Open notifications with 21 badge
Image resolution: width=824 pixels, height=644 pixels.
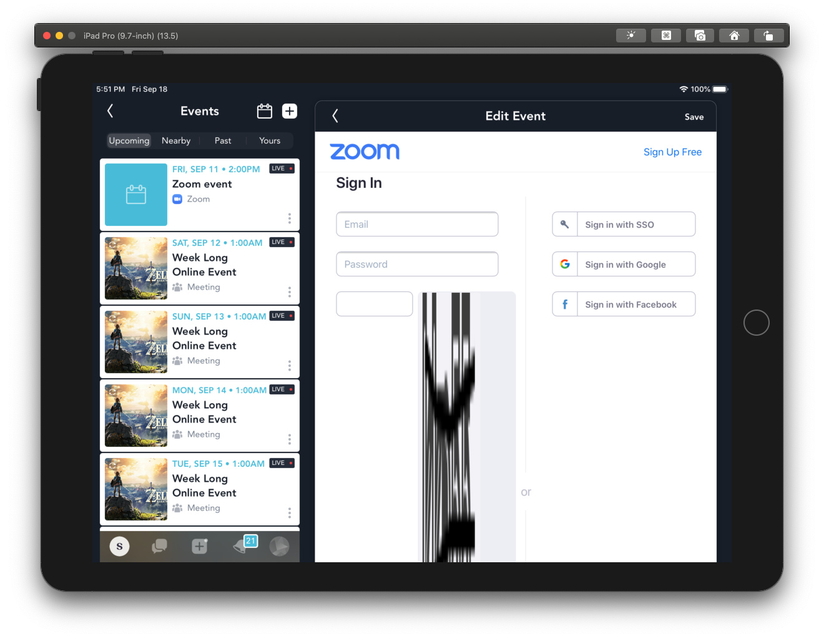tap(245, 544)
